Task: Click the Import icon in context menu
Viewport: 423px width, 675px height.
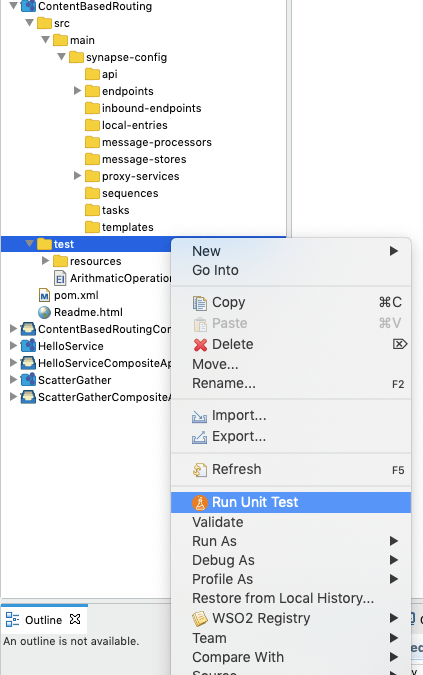Action: pos(199,416)
